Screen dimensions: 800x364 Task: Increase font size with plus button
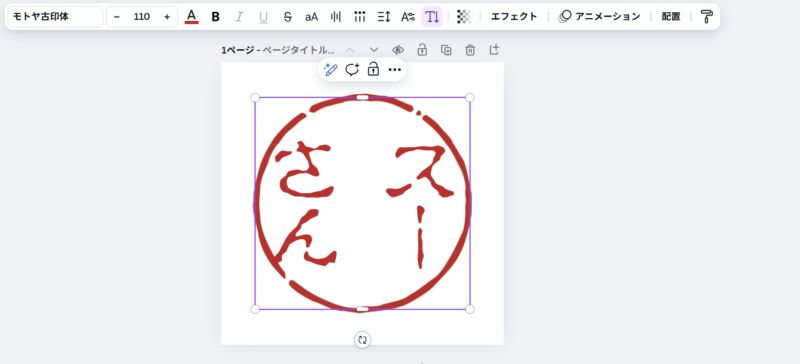(x=167, y=17)
